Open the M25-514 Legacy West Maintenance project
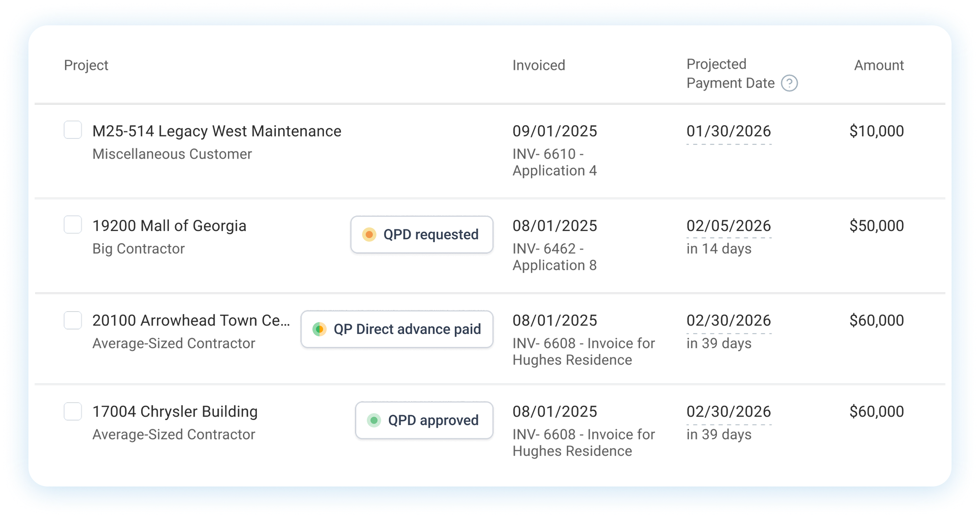Viewport: 980px width, 518px height. [217, 131]
